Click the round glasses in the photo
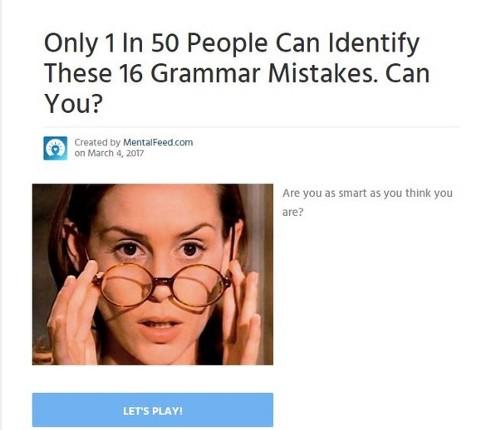 (163, 287)
